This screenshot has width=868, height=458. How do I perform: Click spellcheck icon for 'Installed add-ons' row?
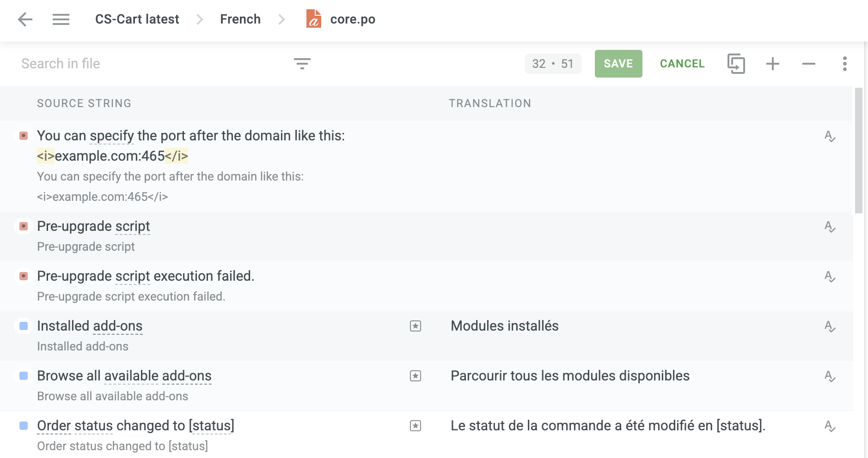(830, 326)
